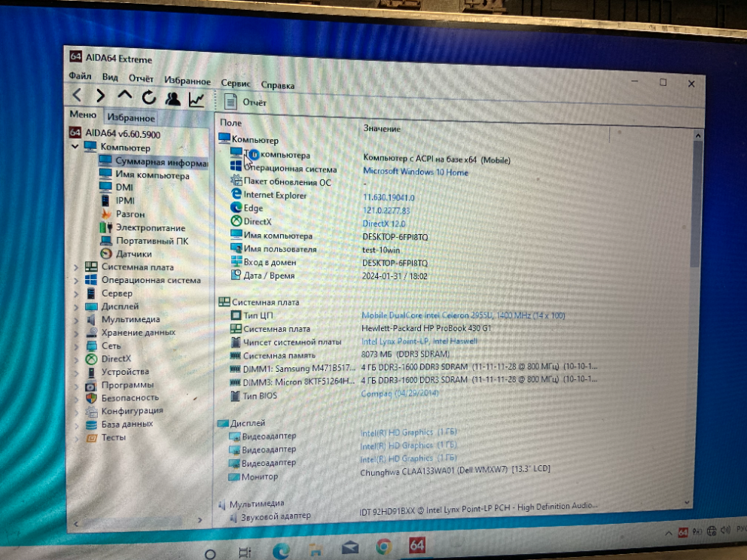Screen dimensions: 747x560
Task: Go back with the toolbar left arrow
Action: click(77, 95)
